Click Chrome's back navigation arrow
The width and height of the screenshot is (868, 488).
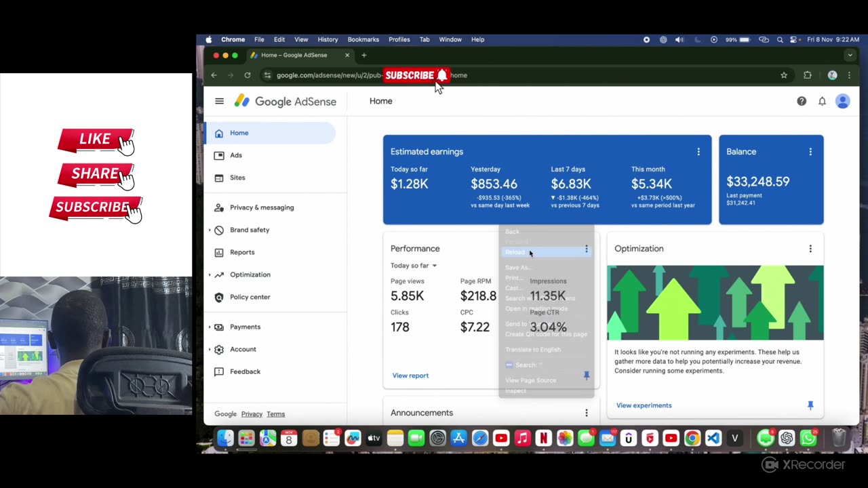214,75
